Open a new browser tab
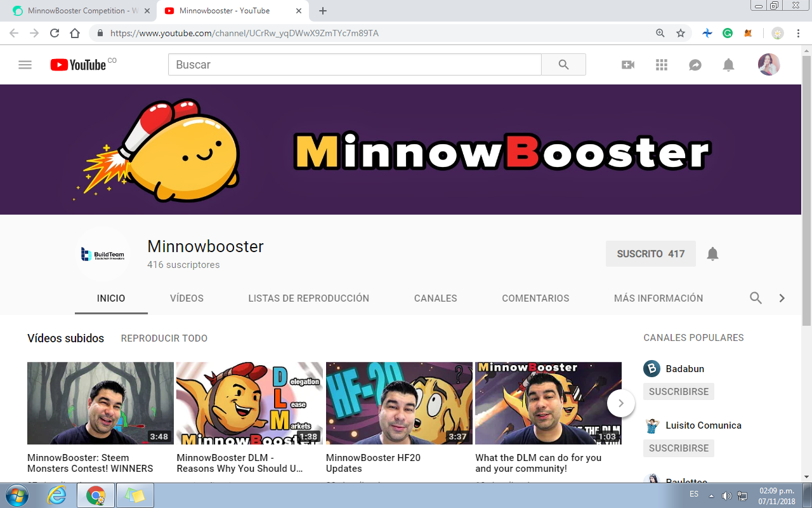The image size is (812, 508). [323, 11]
